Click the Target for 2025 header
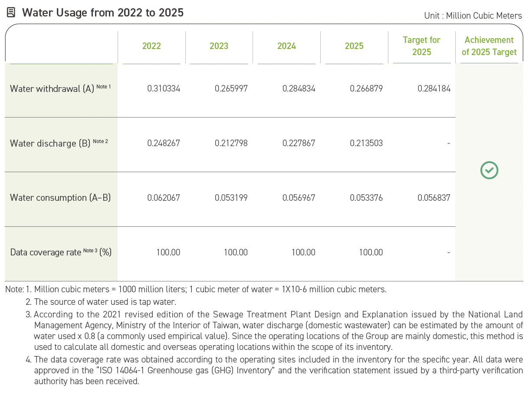Image resolution: width=532 pixels, height=405 pixels. pos(422,46)
